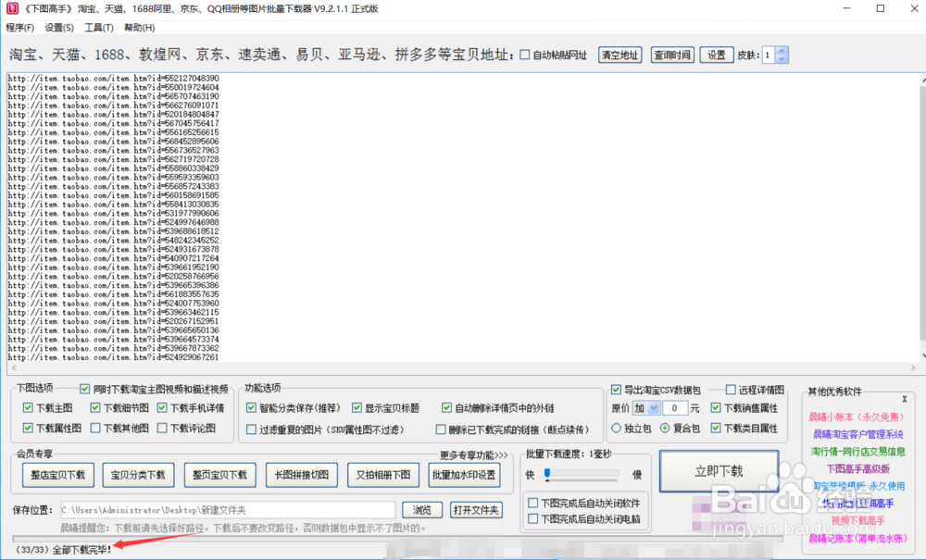The image size is (926, 560).
Task: Click the 清空地址 button
Action: click(x=620, y=55)
